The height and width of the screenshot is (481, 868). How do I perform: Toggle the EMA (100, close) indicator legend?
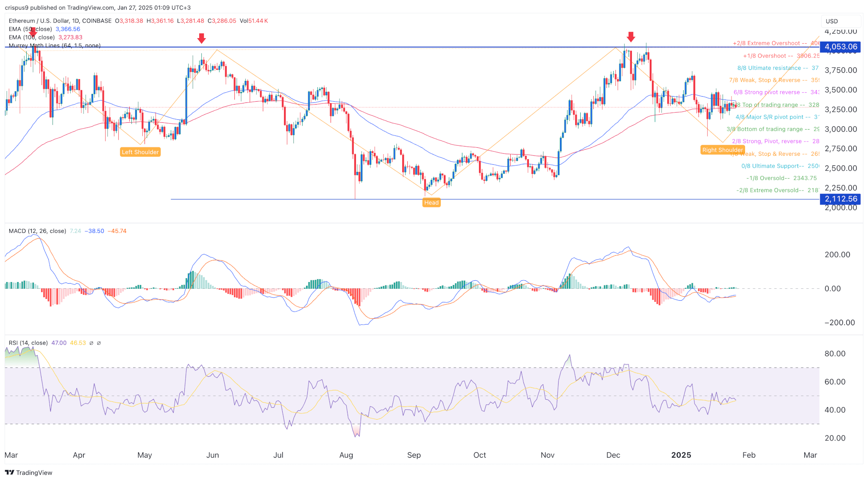pyautogui.click(x=31, y=37)
